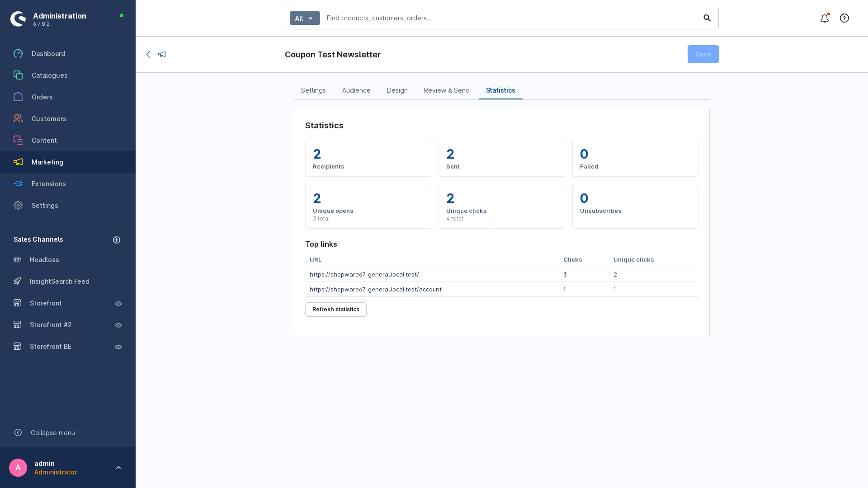Open notifications bell icon
This screenshot has height=488, width=868.
[x=825, y=18]
